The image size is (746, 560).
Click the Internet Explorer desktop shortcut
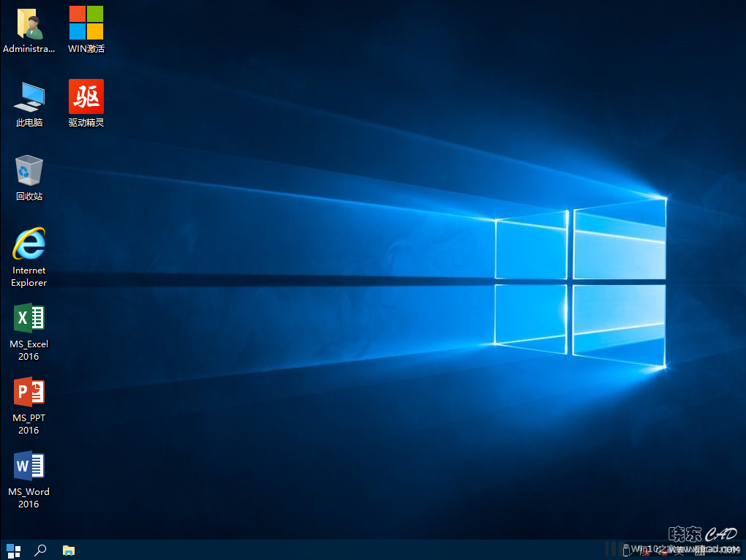[x=29, y=257]
